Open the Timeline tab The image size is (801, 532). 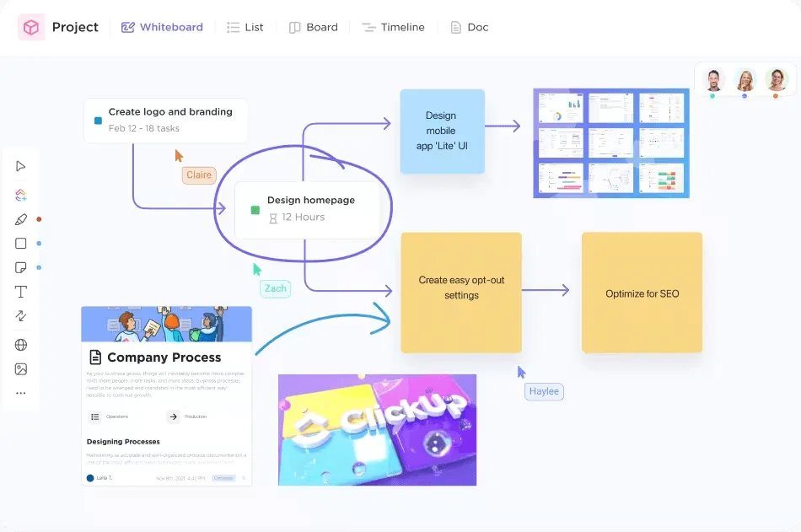point(394,27)
